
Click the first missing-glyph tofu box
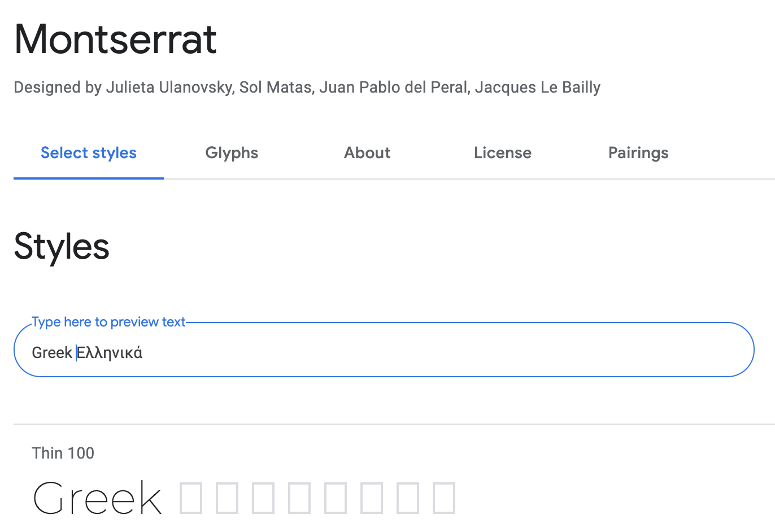pyautogui.click(x=190, y=497)
